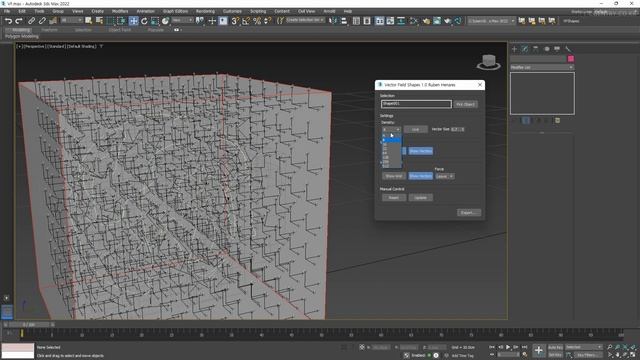Image resolution: width=640 pixels, height=360 pixels.
Task: Activate the Select and Rotate tool
Action: pyautogui.click(x=144, y=21)
